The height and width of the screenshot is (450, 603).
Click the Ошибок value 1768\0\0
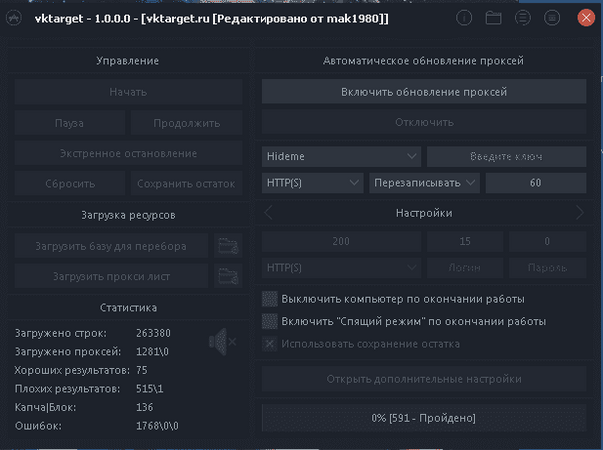[x=157, y=426]
